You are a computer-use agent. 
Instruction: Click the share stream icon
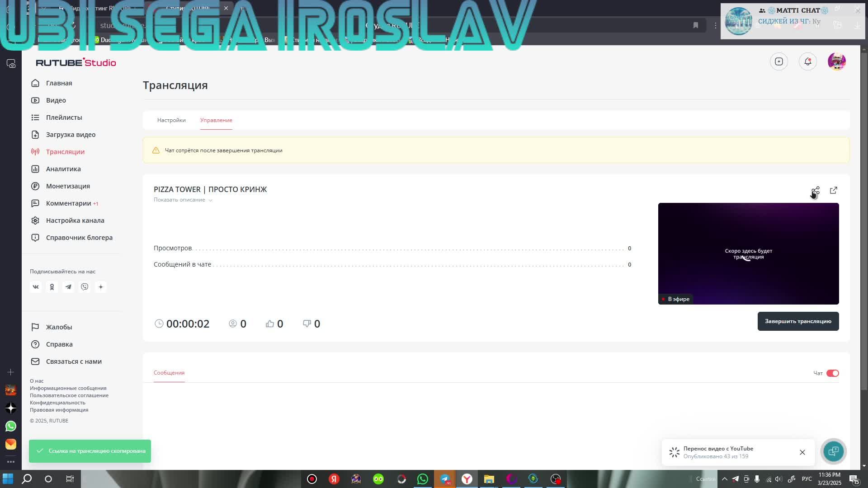pos(816,191)
